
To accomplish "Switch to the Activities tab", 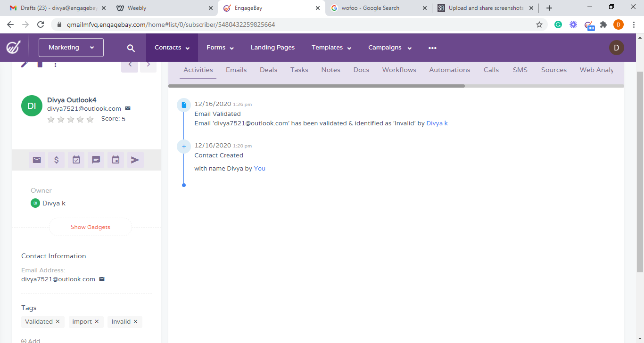I will 198,70.
